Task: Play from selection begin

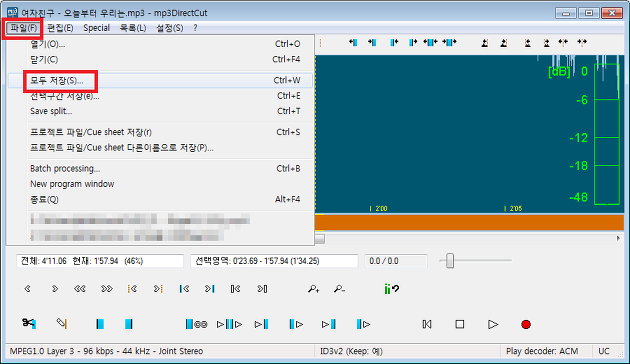Action: (x=296, y=324)
